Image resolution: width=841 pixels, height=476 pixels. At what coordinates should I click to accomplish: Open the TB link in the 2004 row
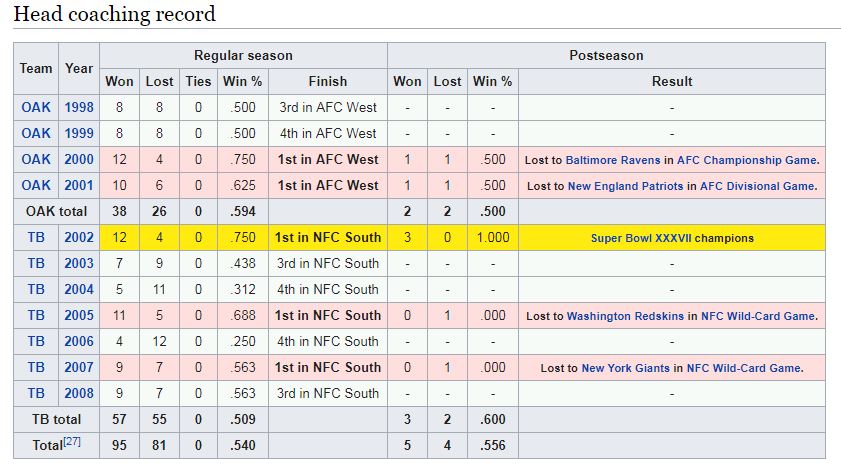point(36,289)
